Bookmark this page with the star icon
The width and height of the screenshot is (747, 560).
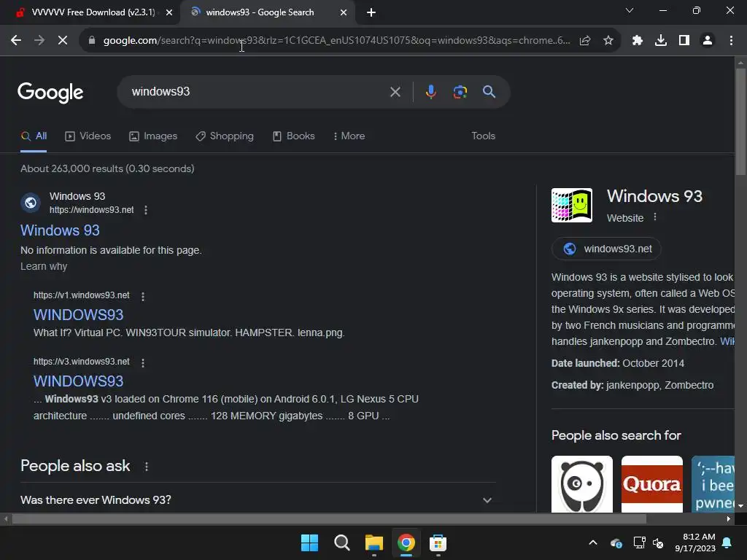(x=608, y=41)
